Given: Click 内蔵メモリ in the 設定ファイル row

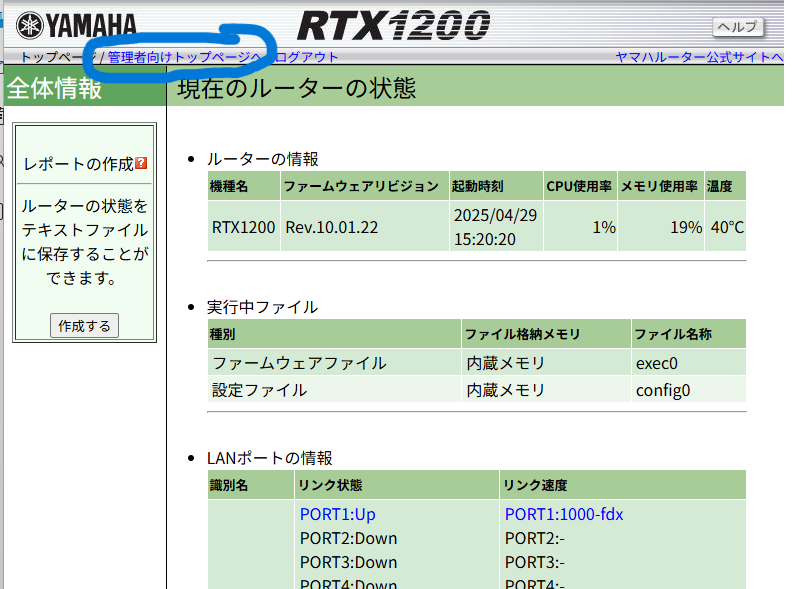Looking at the screenshot, I should (x=506, y=390).
